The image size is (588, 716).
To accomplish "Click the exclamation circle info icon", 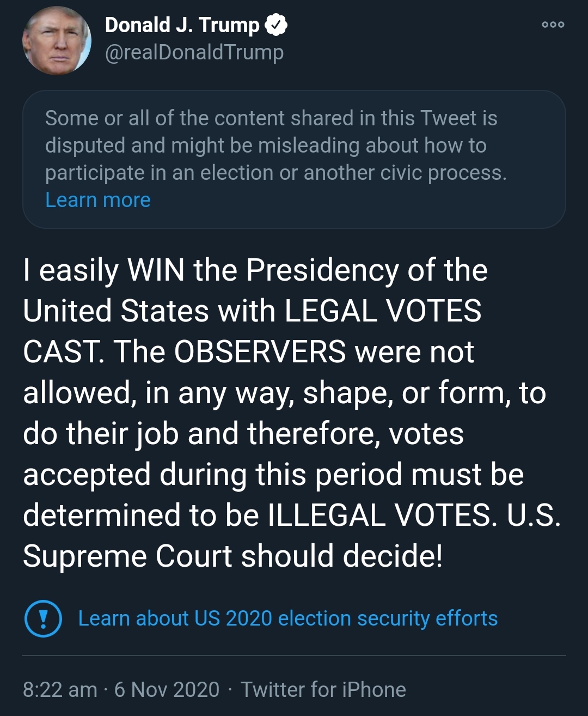I will pyautogui.click(x=43, y=618).
